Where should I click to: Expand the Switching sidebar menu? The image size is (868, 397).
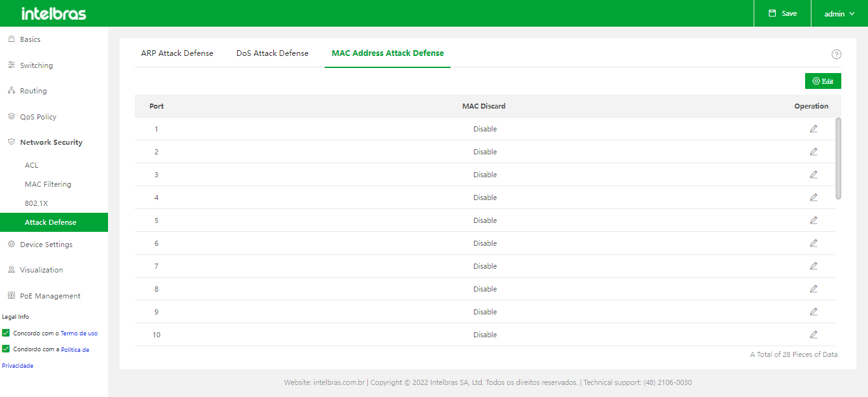click(36, 65)
